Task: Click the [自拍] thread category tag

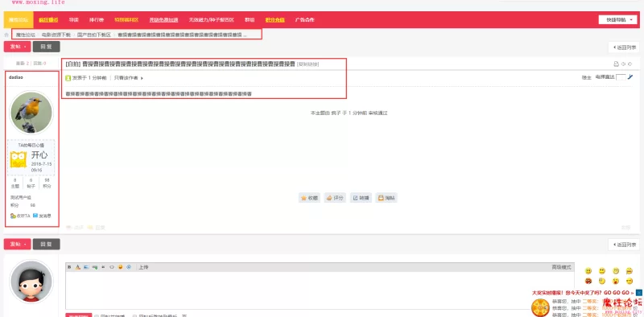Action: 72,64
